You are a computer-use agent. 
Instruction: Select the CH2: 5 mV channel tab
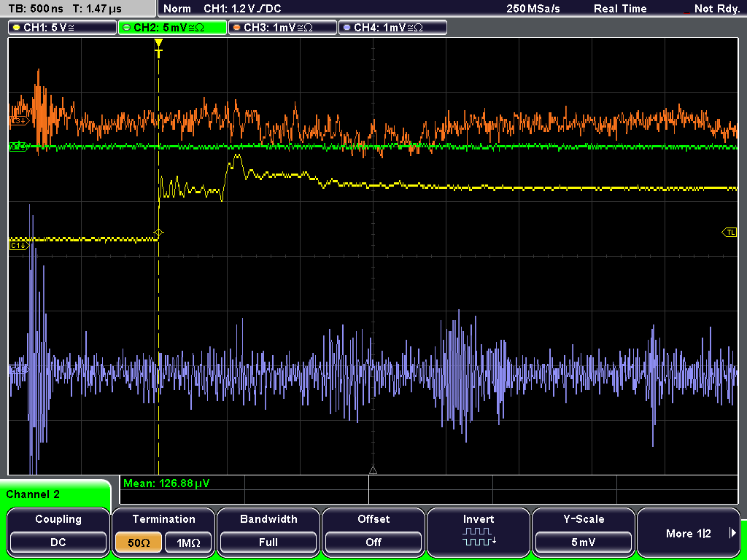172,28
